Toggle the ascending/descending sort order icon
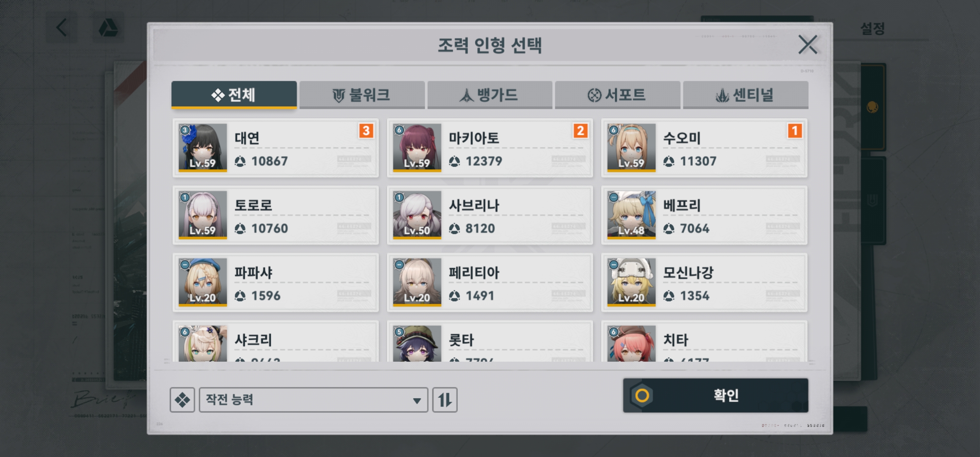This screenshot has width=980, height=457. coord(445,399)
